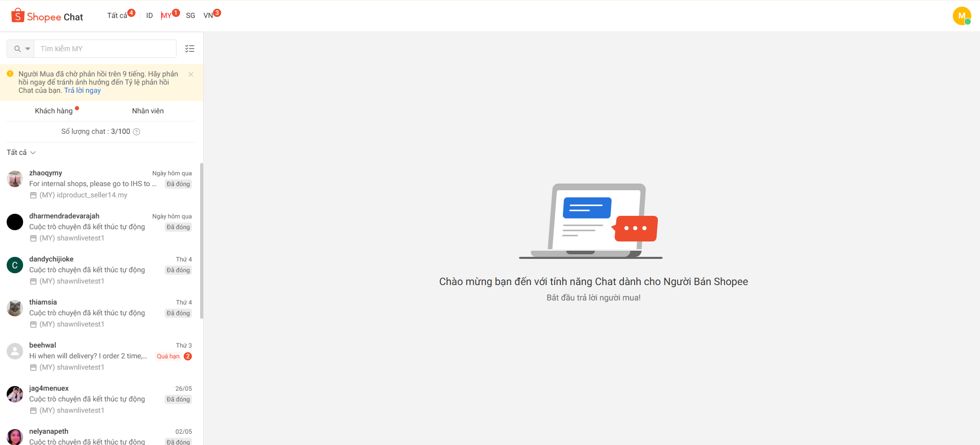Viewport: 980px width, 445px height.
Task: Click the magnifier search icon
Action: tap(17, 49)
